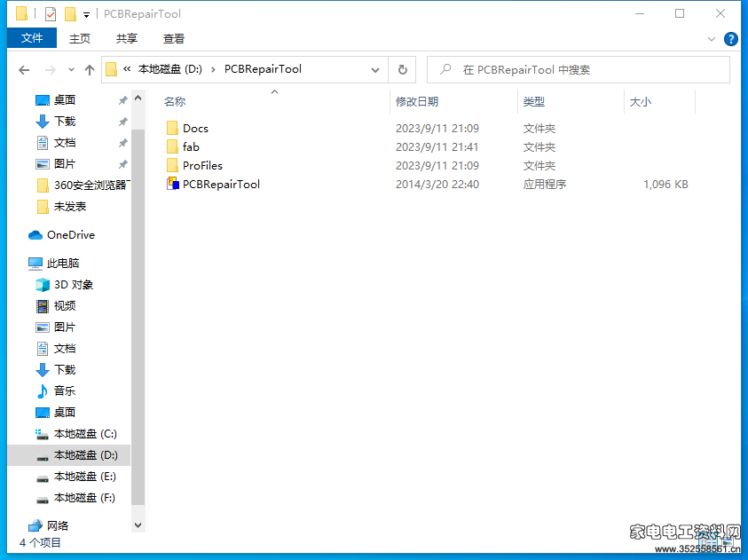Open pinned 文档 in Quick access
The image size is (748, 560).
(x=65, y=143)
